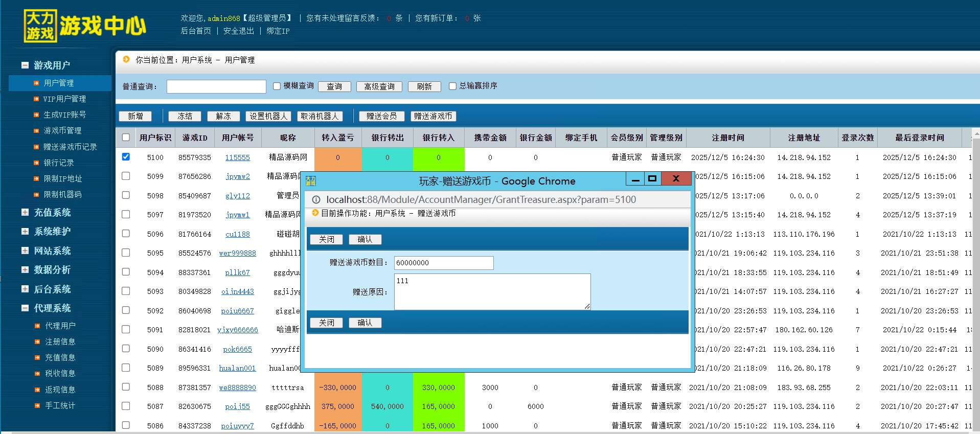
Task: Toggle the 总输赢排序 checkbox
Action: pos(452,86)
